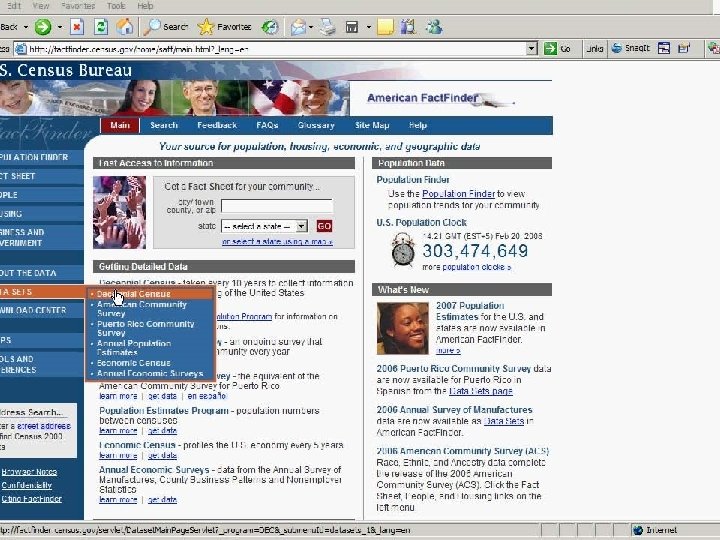Image resolution: width=720 pixels, height=540 pixels.
Task: Click the Research icon in toolbar
Action: pyautogui.click(x=408, y=27)
